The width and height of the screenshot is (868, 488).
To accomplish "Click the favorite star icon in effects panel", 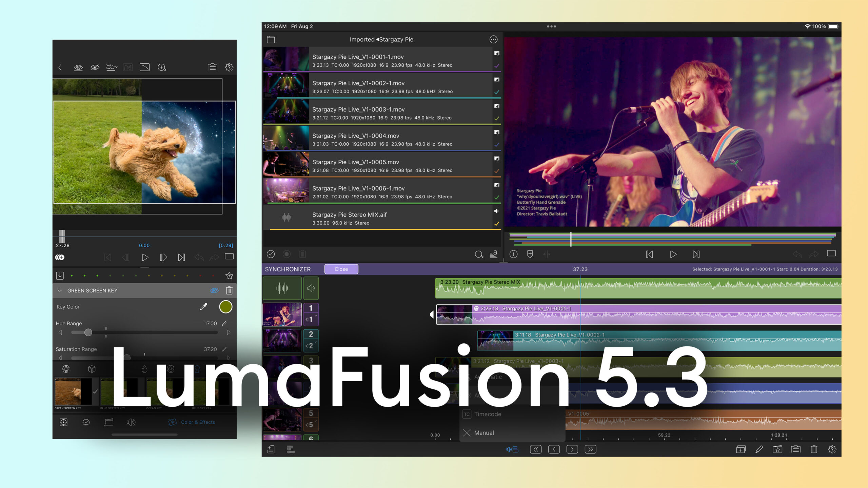I will click(229, 276).
